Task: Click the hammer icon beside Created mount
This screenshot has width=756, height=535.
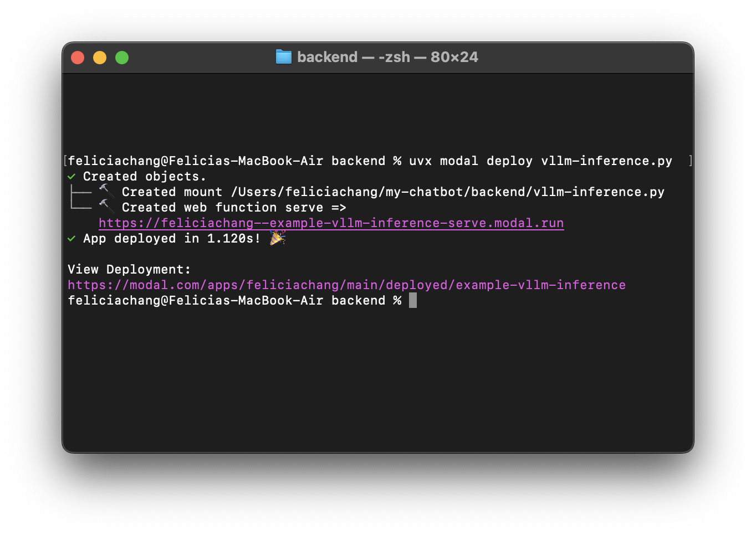Action: point(106,191)
